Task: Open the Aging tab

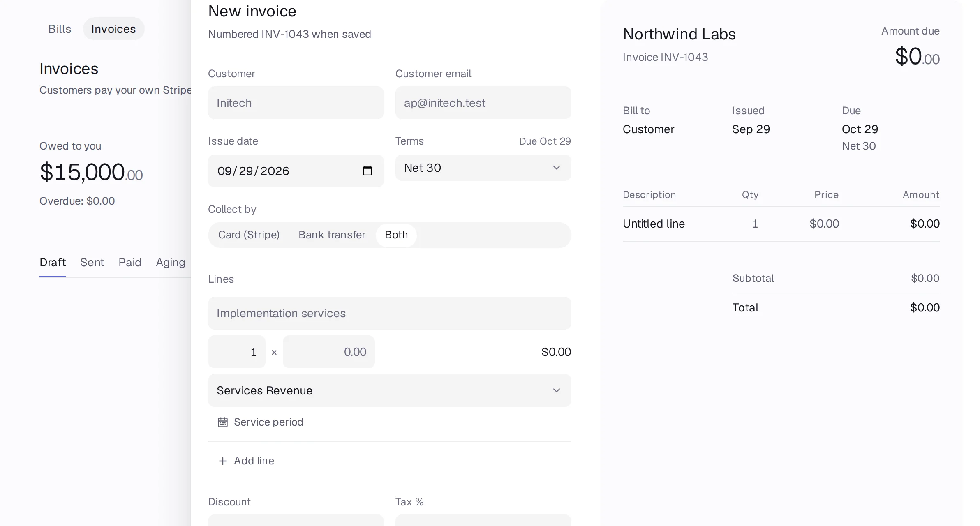Action: 171,262
